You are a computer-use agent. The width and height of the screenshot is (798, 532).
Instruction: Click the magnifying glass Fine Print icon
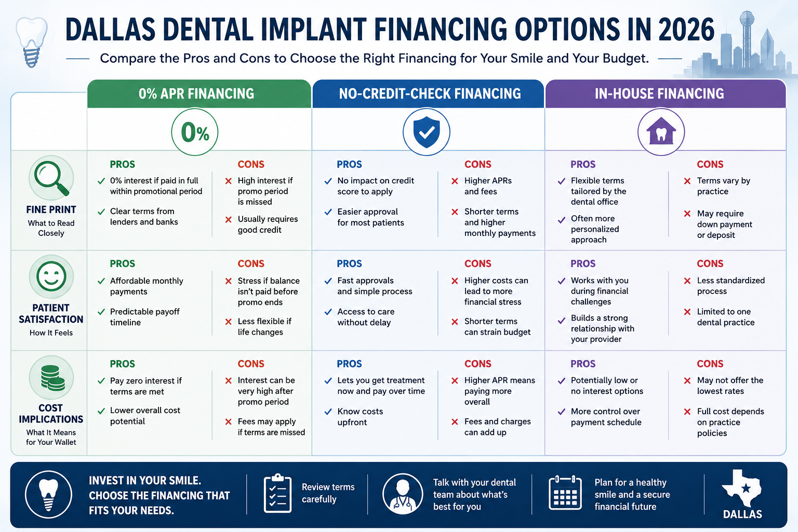coord(51,178)
